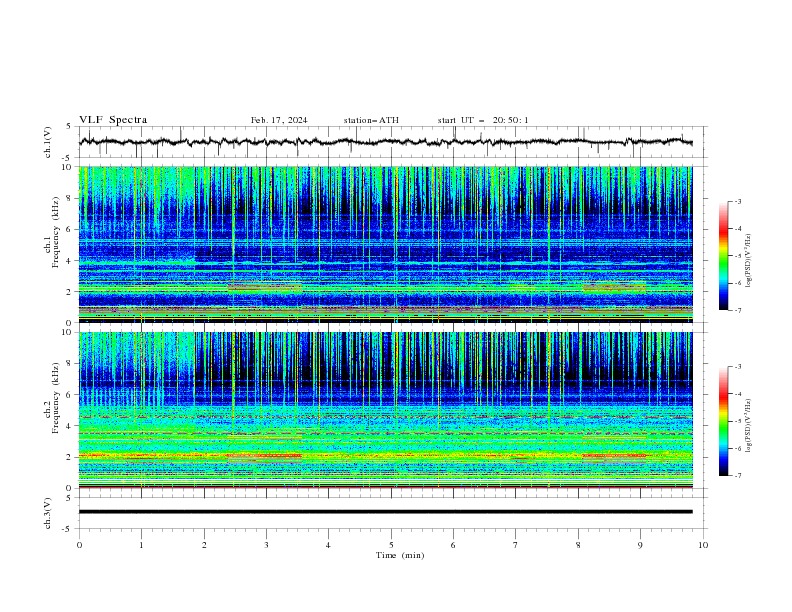Click the "-5" tick on lower color bar

tap(737, 421)
